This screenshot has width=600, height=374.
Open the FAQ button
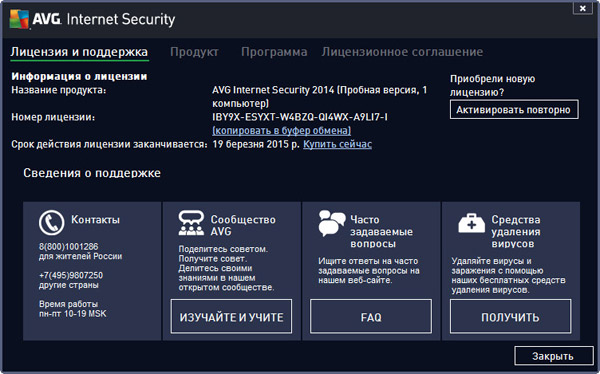[371, 317]
